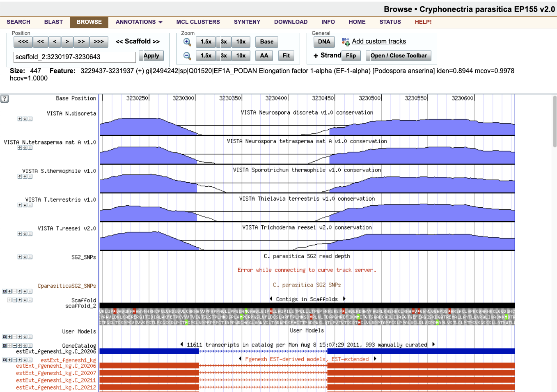Image resolution: width=557 pixels, height=392 pixels.
Task: Move the SG2_SNPs track down
Action: pyautogui.click(x=25, y=257)
